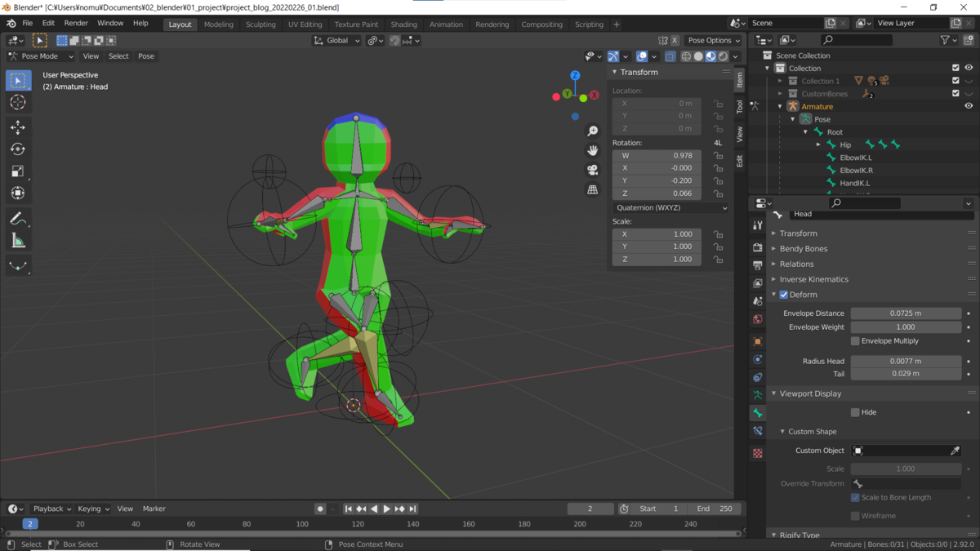980x551 pixels.
Task: Enable the Envelope Multiply checkbox
Action: [x=855, y=341]
